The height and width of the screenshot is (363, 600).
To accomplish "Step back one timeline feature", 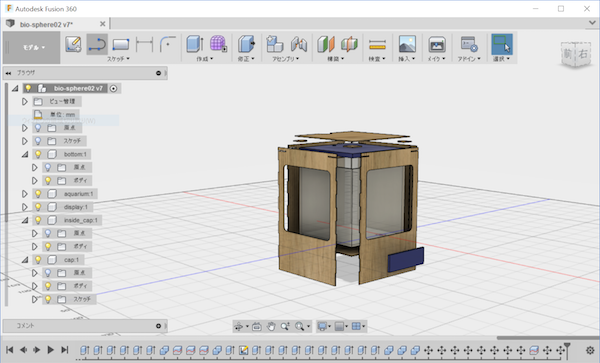I will [23, 350].
